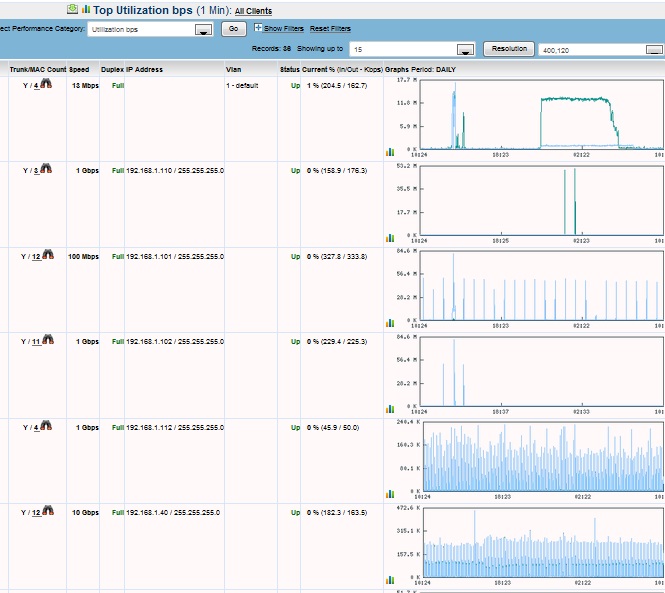Image resolution: width=665 pixels, height=593 pixels.
Task: Click the Reset Filters link
Action: pyautogui.click(x=330, y=28)
